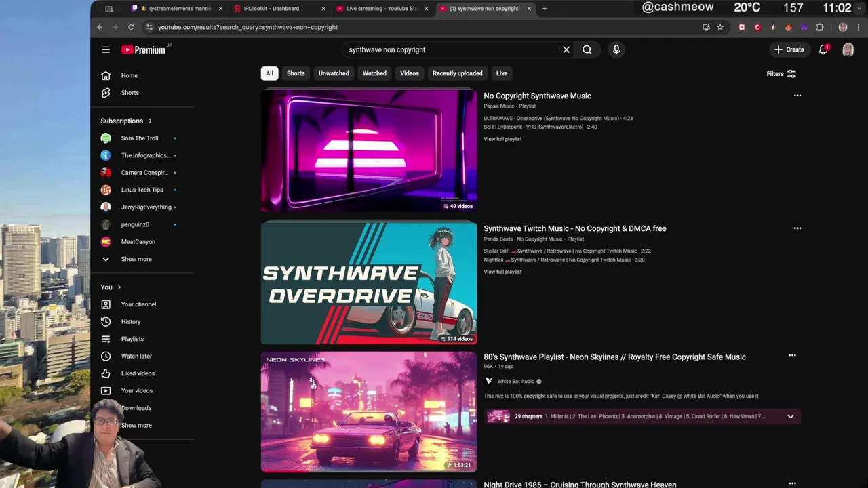Start voice search with the microphone icon
This screenshot has height=488, width=868.
616,49
